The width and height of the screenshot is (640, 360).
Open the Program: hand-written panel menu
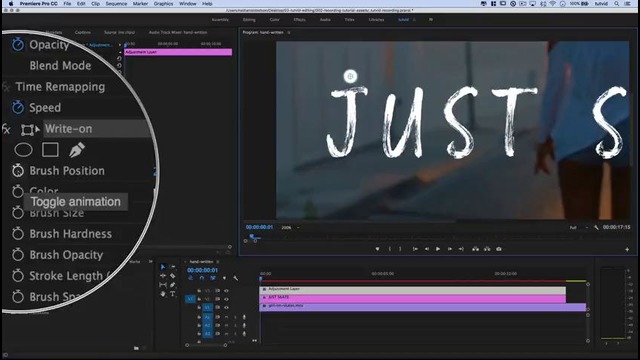pos(289,32)
